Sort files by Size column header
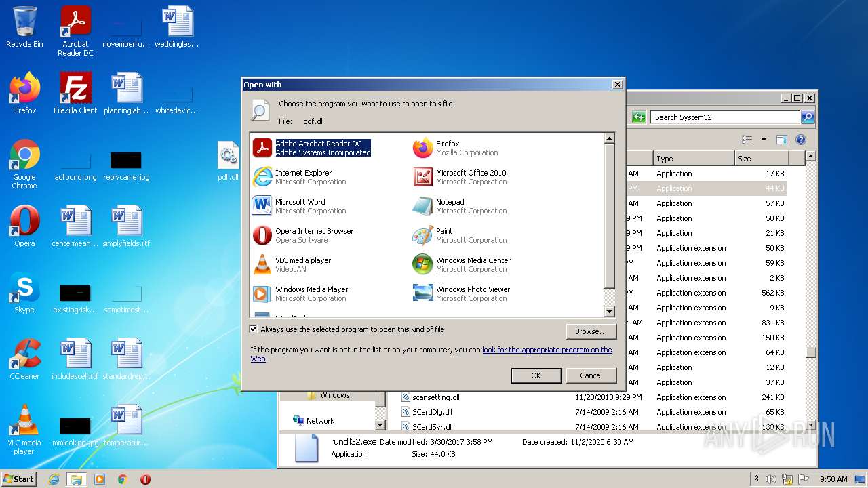Screen dimensions: 868x488 761,159
